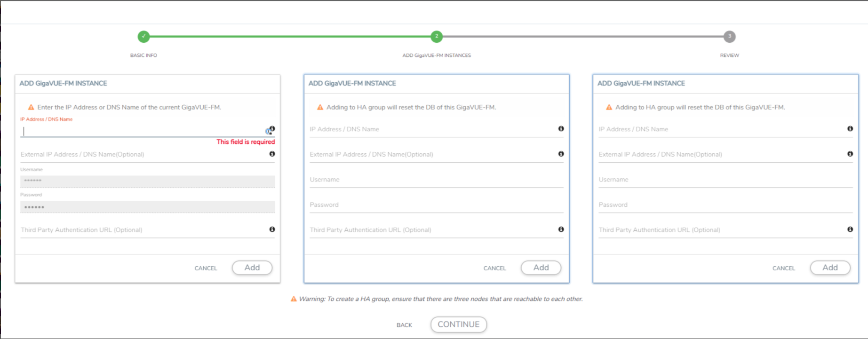Cancel the third GigaVUE-FM instance card

784,268
